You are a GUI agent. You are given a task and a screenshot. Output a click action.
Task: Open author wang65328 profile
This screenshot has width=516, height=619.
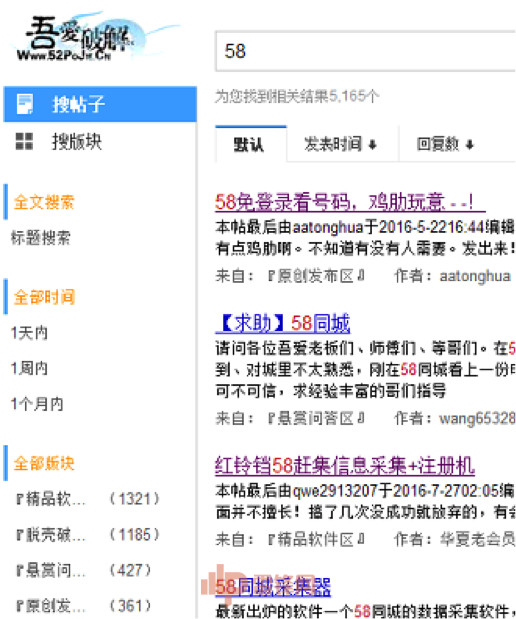pos(477,418)
